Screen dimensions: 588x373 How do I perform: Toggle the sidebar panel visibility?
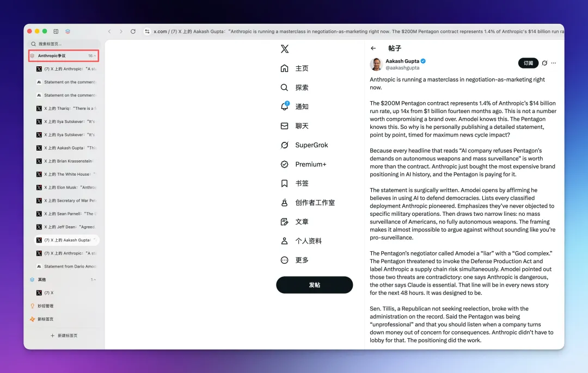pyautogui.click(x=56, y=32)
